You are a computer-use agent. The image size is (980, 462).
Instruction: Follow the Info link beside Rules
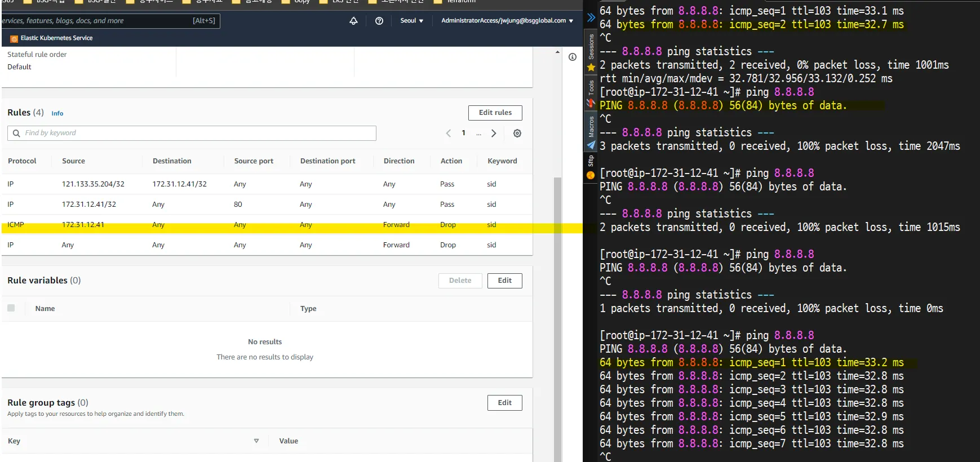pos(57,113)
